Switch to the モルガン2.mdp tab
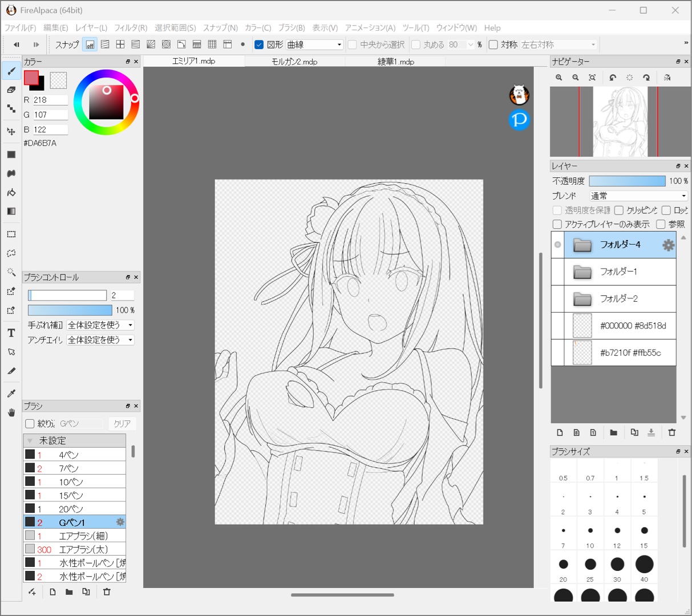Viewport: 692px width, 616px height. point(294,62)
